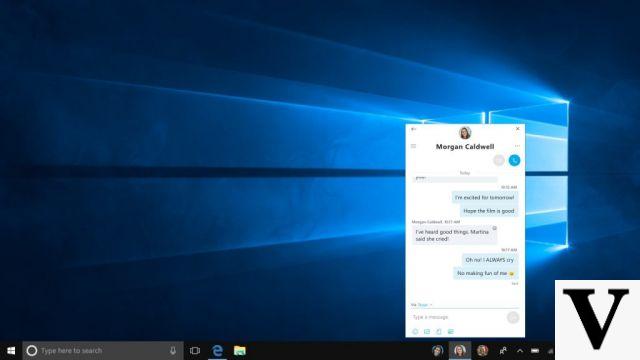Viewport: 640px width, 360px height.
Task: Select the message "Hope the film is good"
Action: click(489, 211)
